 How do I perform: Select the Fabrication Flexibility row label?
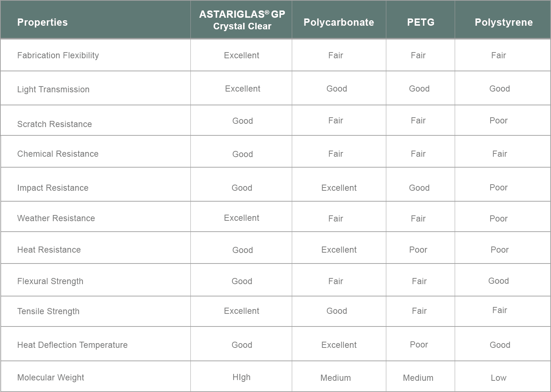[58, 55]
